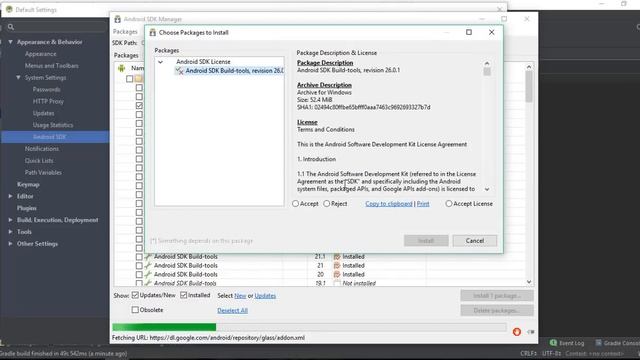Select Android SDK Build-tools revision 26 package
Screen dimensions: 640x360
pyautogui.click(x=234, y=71)
